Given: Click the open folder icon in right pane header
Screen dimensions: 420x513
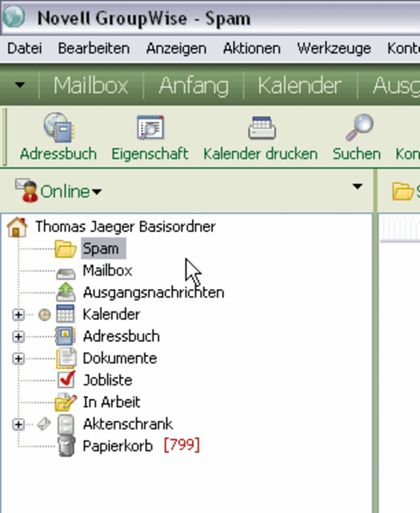Looking at the screenshot, I should (403, 191).
